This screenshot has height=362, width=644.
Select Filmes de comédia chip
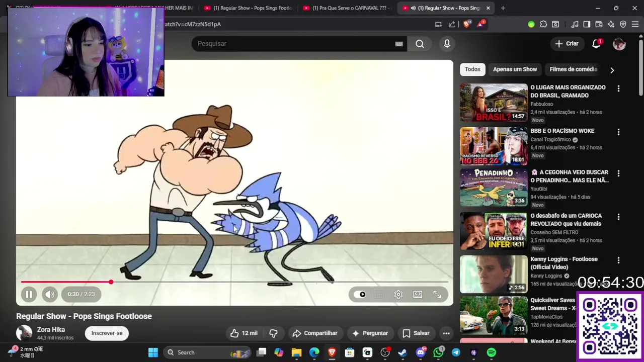573,69
